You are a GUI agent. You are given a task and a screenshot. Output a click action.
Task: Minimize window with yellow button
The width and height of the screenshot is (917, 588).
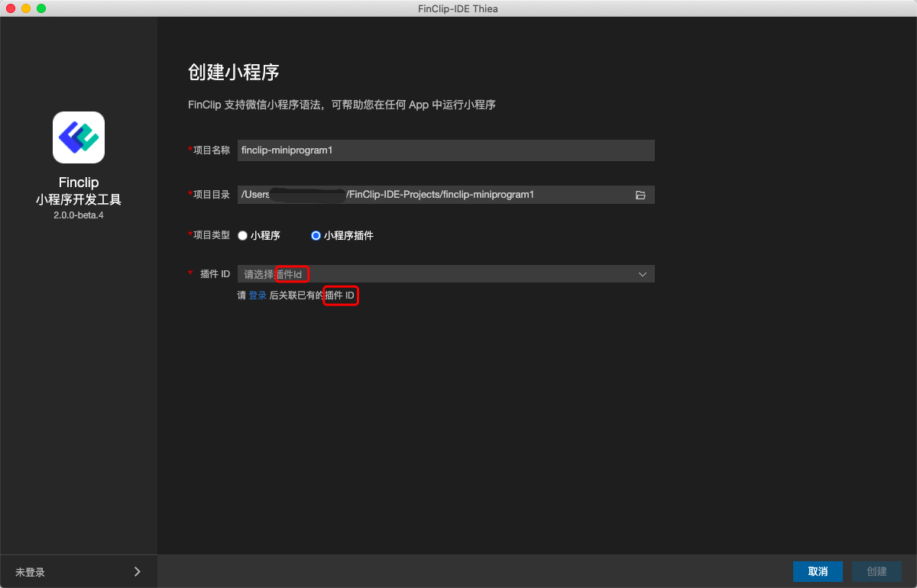[26, 8]
